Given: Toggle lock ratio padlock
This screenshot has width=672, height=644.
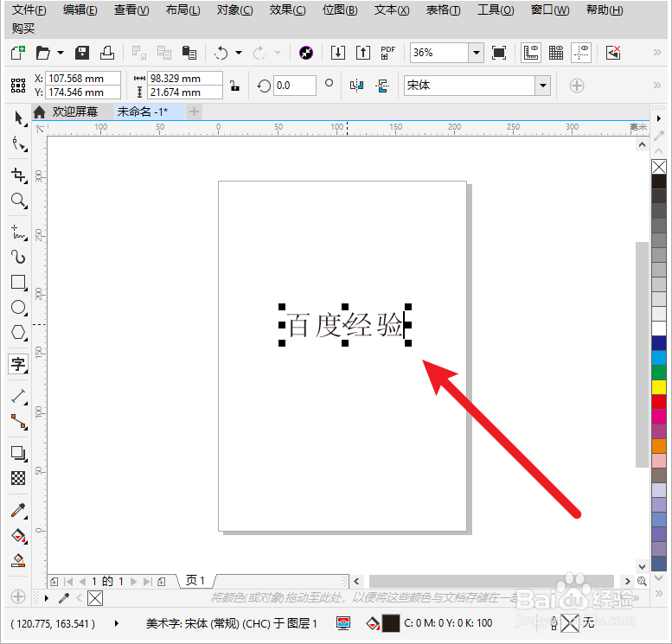Looking at the screenshot, I should pyautogui.click(x=234, y=86).
